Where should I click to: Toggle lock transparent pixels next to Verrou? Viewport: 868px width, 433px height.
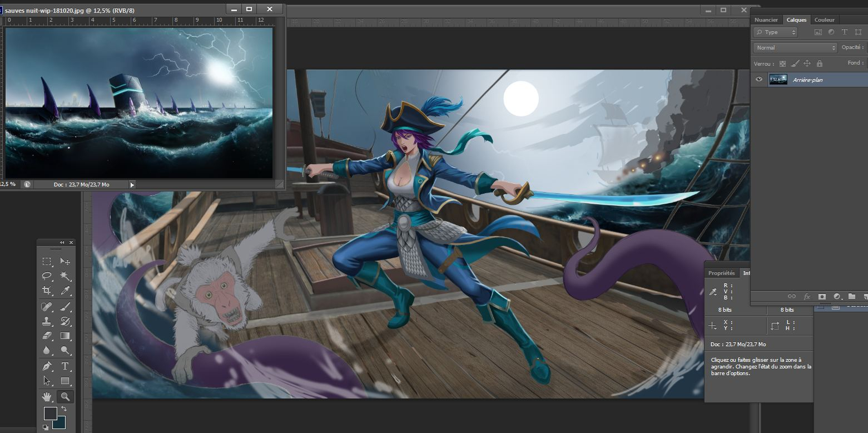[783, 64]
